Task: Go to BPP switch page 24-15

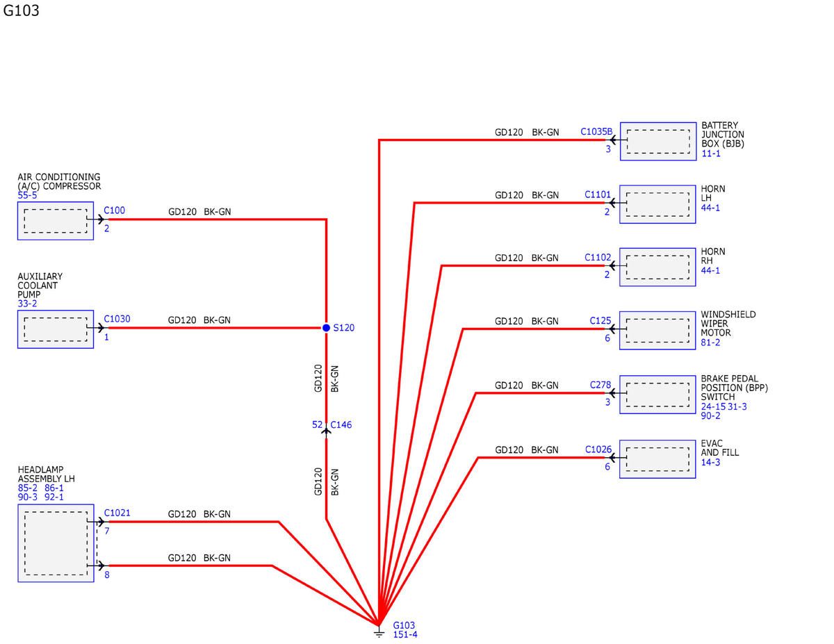Action: click(x=713, y=406)
